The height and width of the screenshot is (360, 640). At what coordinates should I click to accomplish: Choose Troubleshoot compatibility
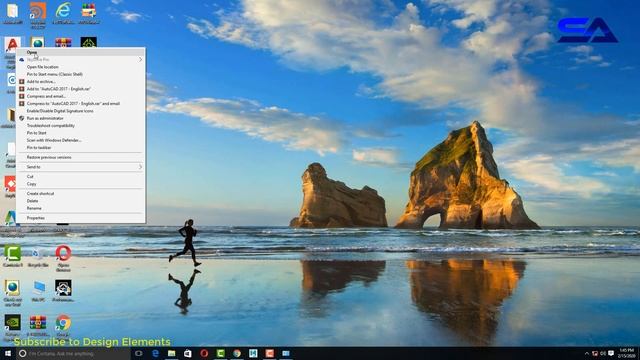click(80, 126)
